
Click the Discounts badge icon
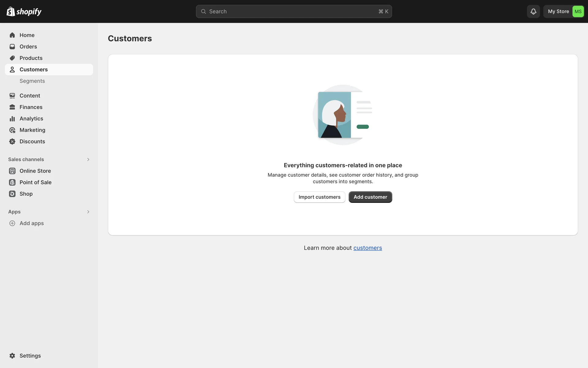coord(12,141)
